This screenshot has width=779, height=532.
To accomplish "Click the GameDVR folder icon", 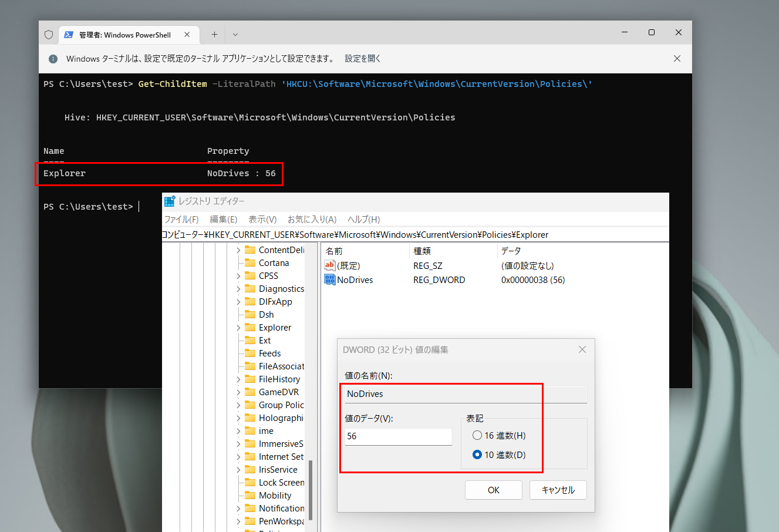I will (x=250, y=392).
